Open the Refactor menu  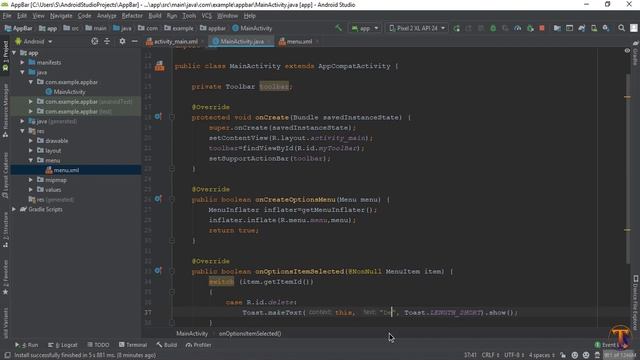pyautogui.click(x=132, y=16)
